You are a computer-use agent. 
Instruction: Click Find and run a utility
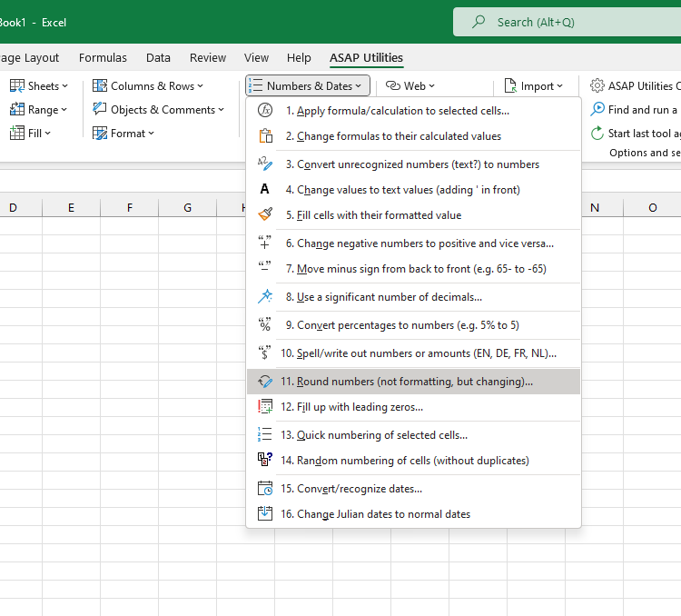point(636,109)
